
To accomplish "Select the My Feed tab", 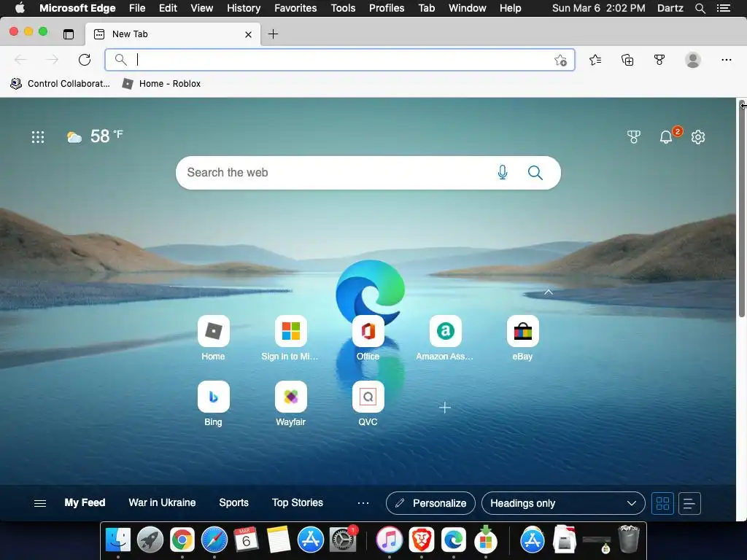I will (x=85, y=503).
